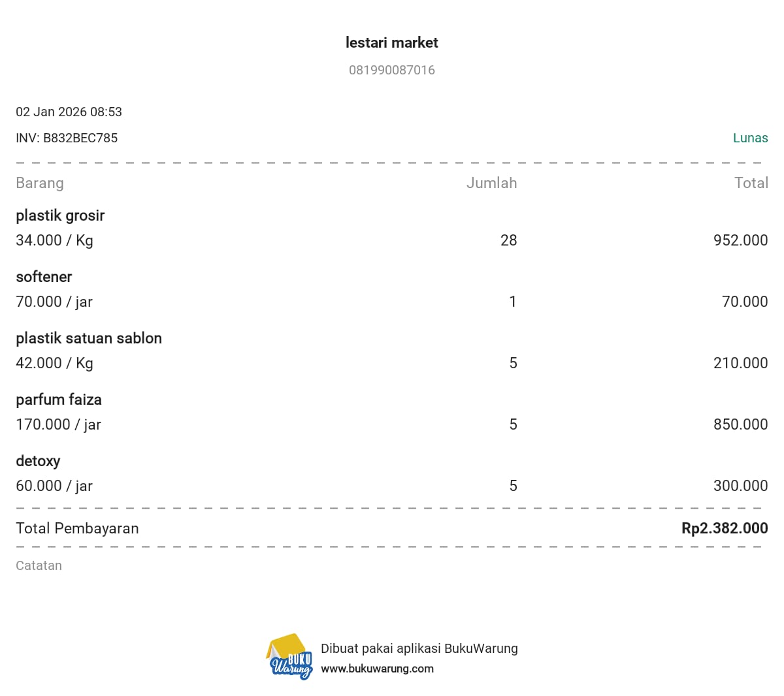The image size is (784, 696).
Task: Select the parfum faiza item name
Action: click(59, 400)
